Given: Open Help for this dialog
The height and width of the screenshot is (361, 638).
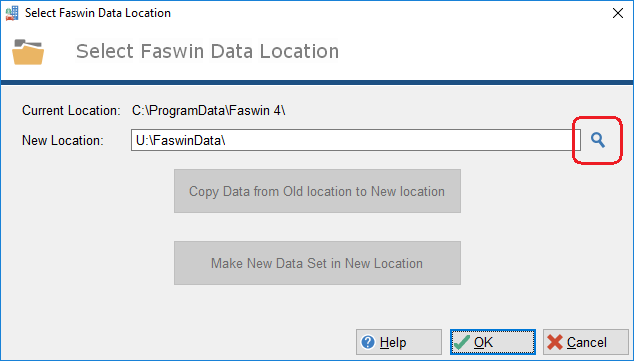Looking at the screenshot, I should pos(399,342).
